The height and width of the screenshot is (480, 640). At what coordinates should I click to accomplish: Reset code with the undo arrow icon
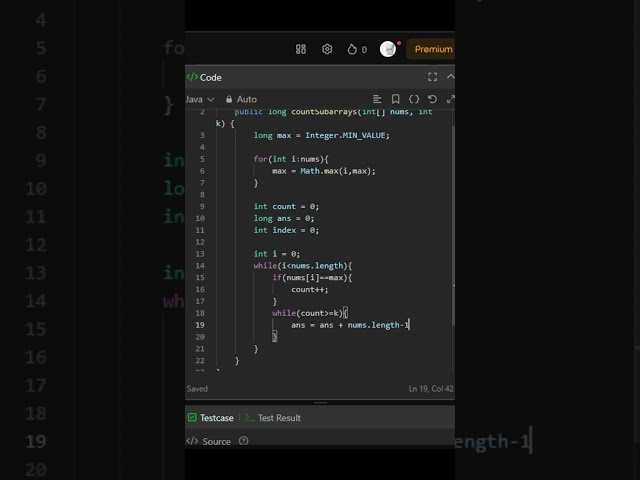coord(432,99)
